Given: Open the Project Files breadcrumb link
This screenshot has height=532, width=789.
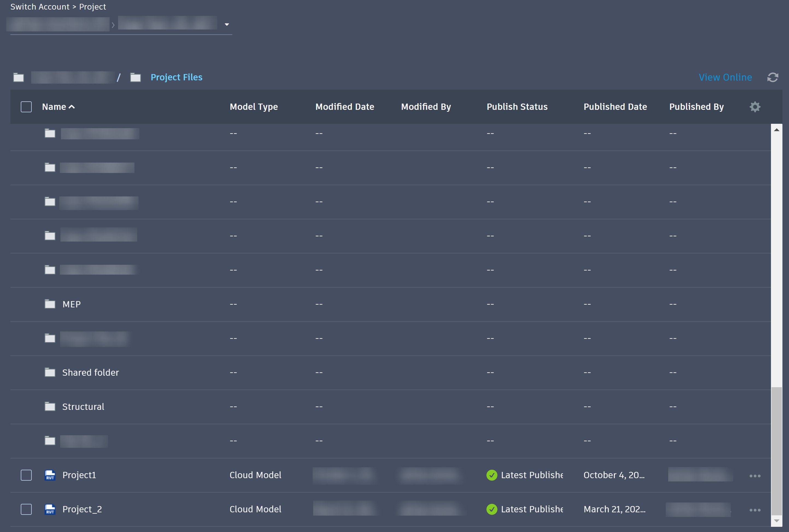Looking at the screenshot, I should tap(176, 77).
